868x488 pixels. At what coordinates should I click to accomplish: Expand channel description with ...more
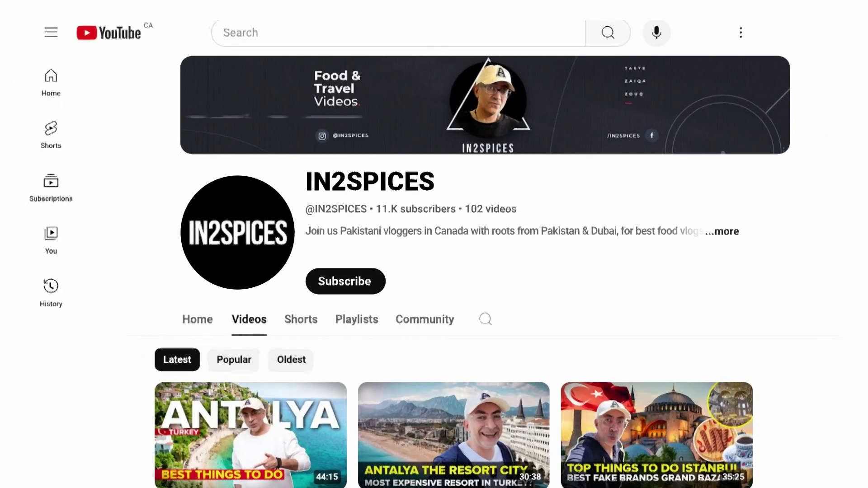[722, 231]
